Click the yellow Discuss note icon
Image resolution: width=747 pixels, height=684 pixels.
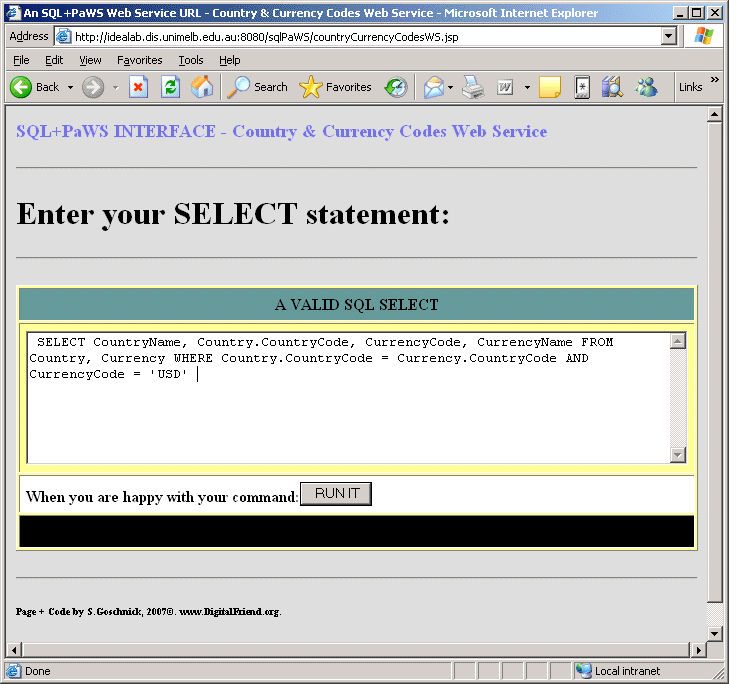pyautogui.click(x=550, y=88)
